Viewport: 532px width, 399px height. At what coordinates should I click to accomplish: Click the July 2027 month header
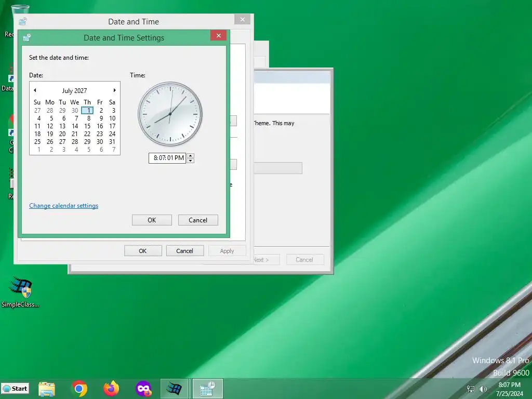coord(74,90)
